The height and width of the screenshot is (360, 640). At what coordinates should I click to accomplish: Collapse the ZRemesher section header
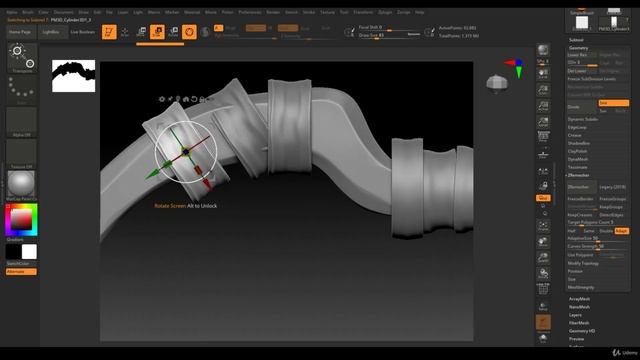(578, 175)
